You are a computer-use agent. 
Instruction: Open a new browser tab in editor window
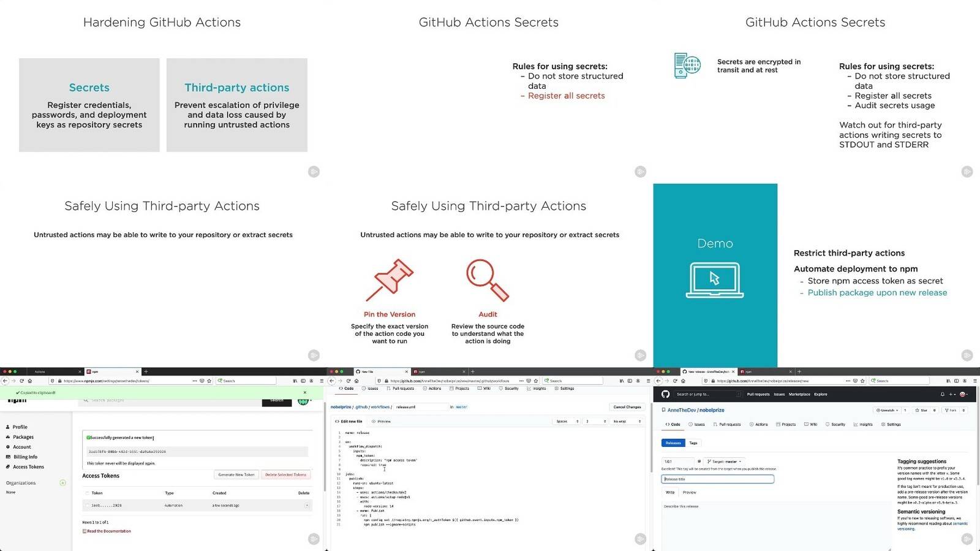[472, 371]
